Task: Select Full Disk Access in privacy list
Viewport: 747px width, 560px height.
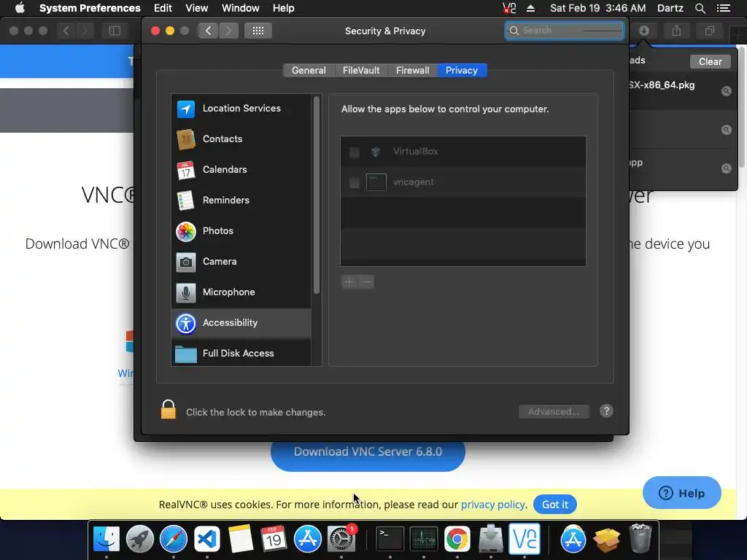Action: tap(241, 353)
